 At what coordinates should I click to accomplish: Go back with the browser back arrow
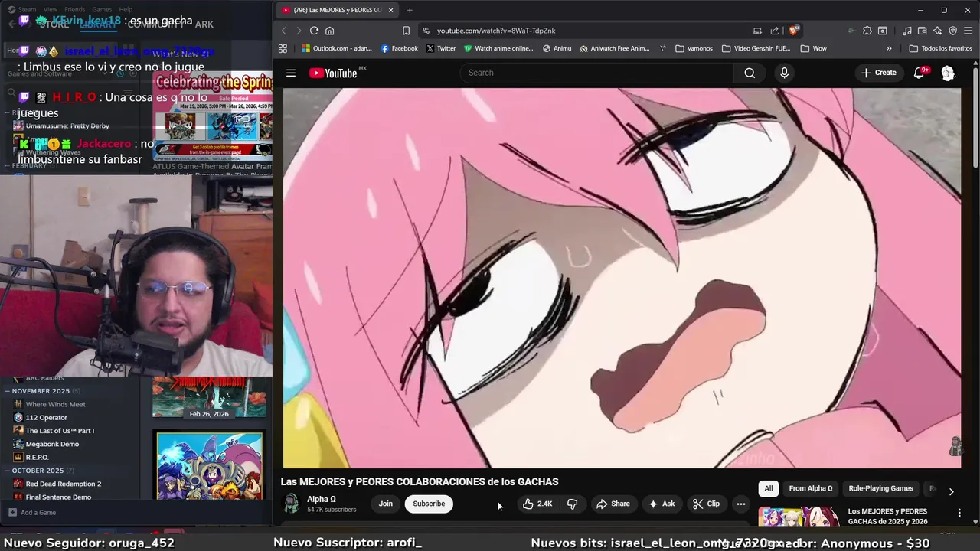tap(283, 31)
